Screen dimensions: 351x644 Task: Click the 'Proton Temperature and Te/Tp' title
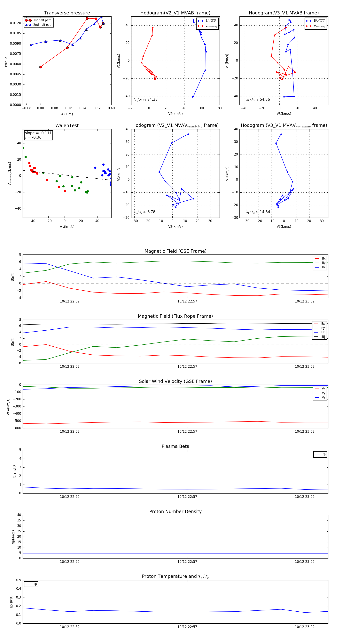tap(175, 576)
